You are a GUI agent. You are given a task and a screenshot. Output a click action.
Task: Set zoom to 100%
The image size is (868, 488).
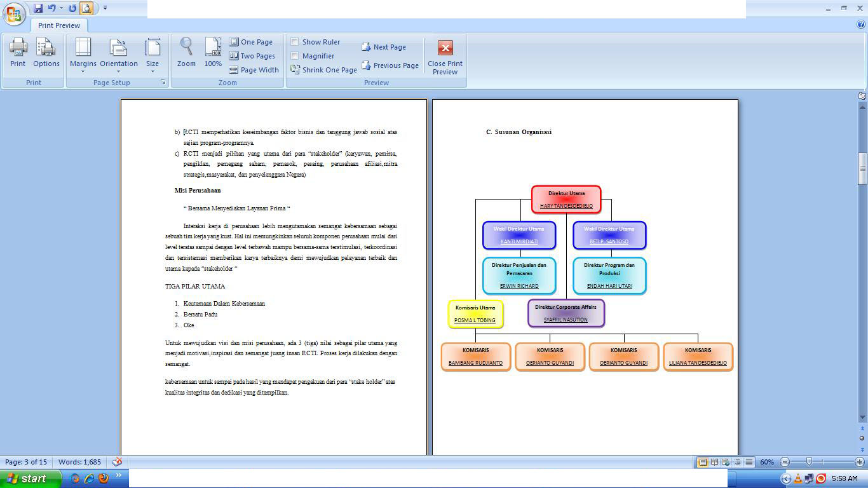[x=213, y=52]
